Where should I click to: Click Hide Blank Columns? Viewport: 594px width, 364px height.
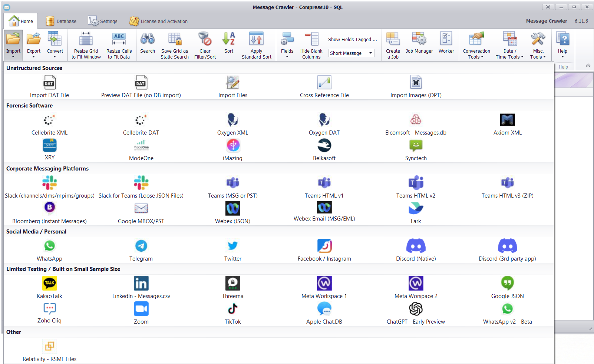pos(311,45)
